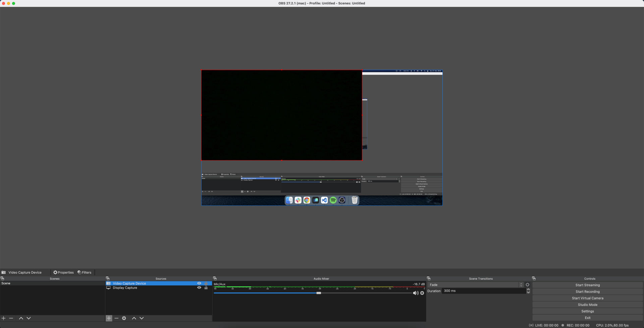644x328 pixels.
Task: Click the camera icon beside the source name in the source toolbar
Action: (x=3, y=272)
